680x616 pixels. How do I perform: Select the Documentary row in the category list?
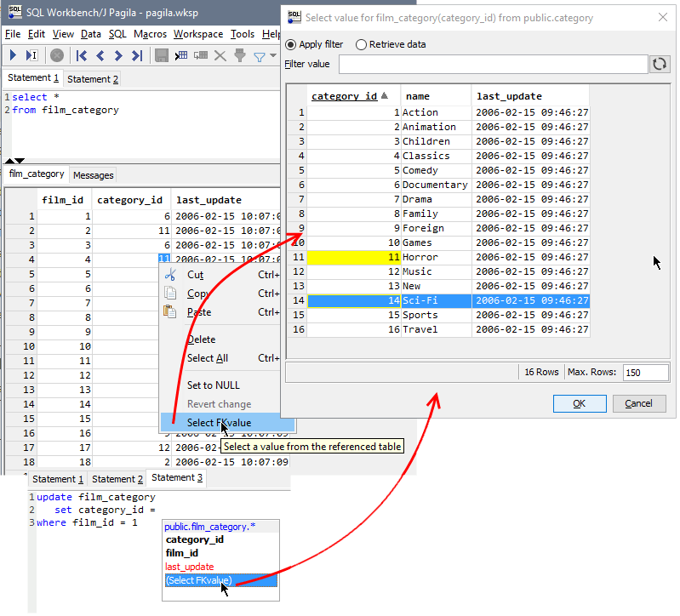(x=448, y=185)
